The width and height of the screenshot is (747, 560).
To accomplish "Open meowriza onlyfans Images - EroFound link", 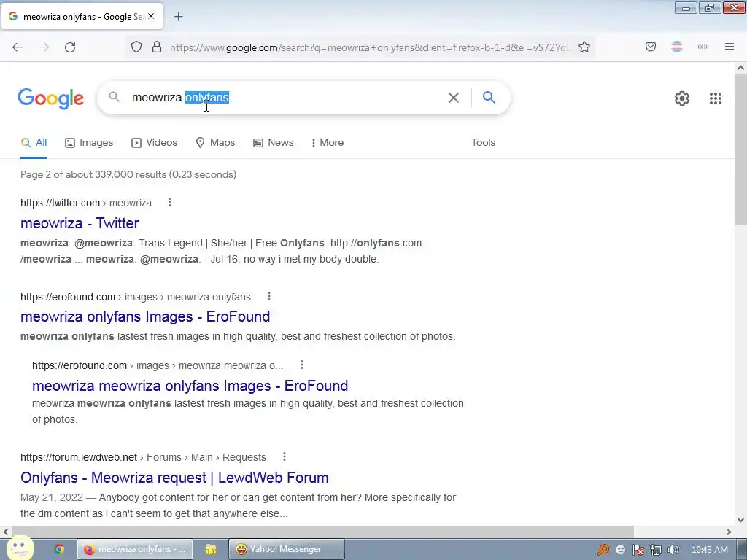I will [145, 316].
